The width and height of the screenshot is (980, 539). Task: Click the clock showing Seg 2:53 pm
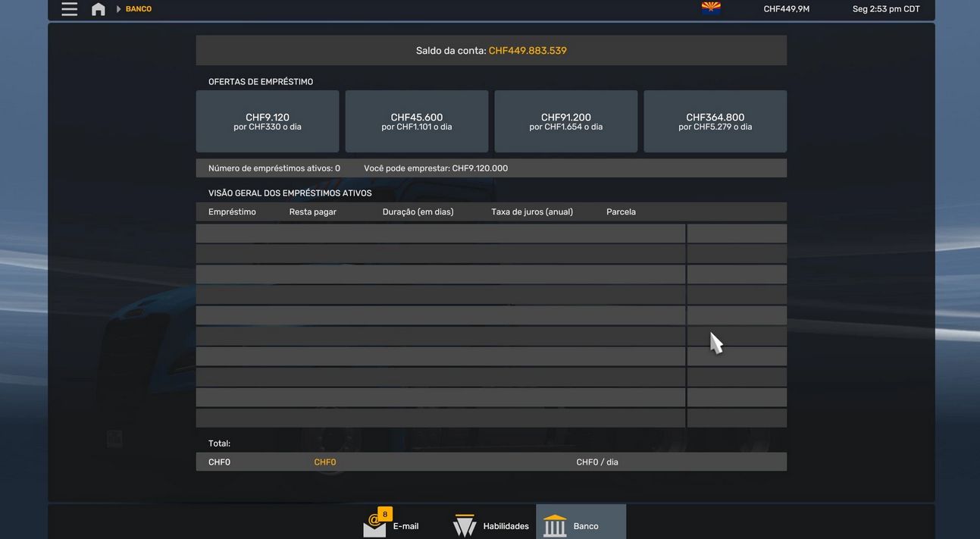[x=886, y=9]
